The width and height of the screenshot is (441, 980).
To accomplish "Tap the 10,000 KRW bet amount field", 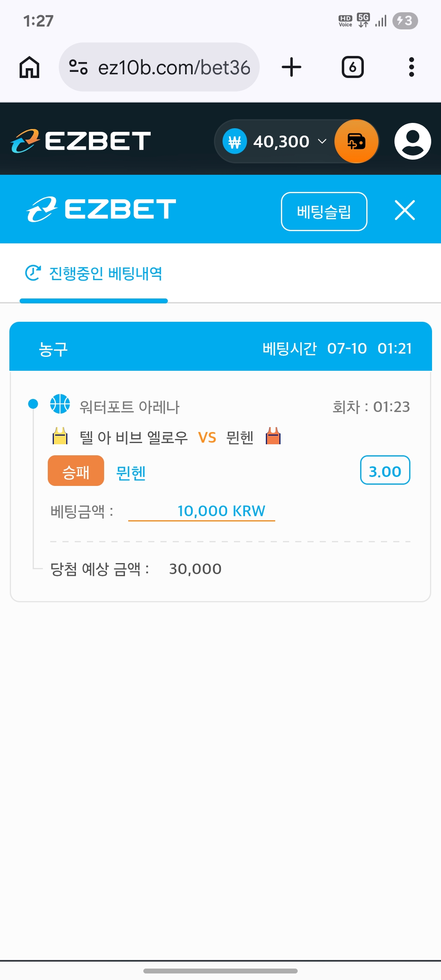I will (202, 511).
